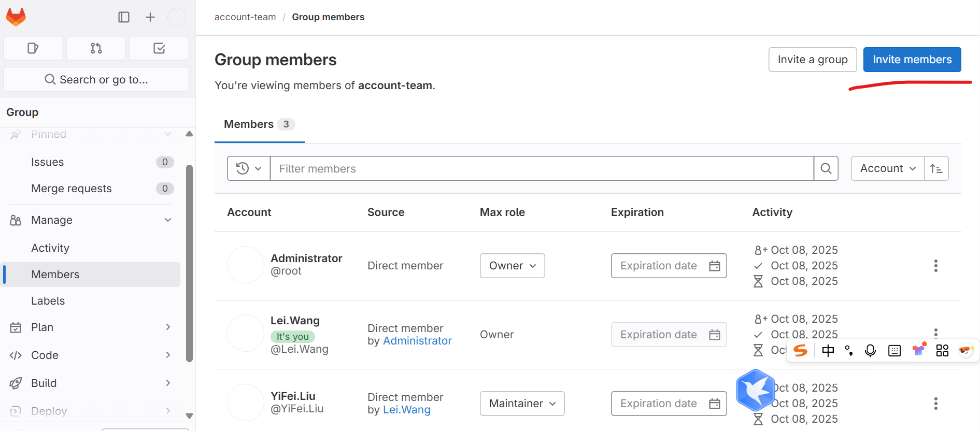
Task: Open the user avatar menu in sidebar
Action: click(177, 17)
